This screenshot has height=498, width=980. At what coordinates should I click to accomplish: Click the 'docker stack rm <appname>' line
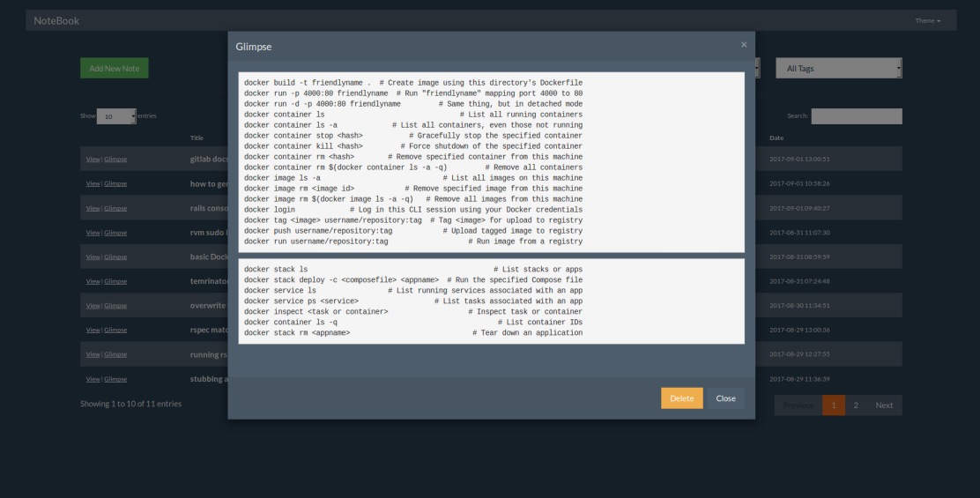click(413, 333)
